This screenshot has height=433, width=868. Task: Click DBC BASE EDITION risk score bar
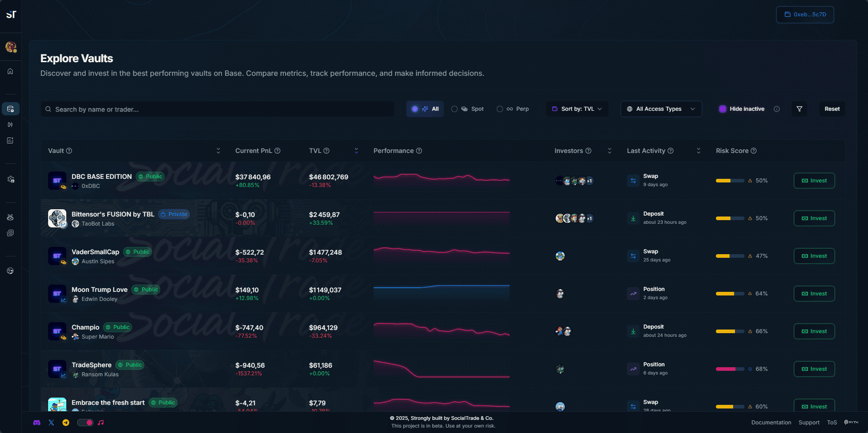[730, 181]
